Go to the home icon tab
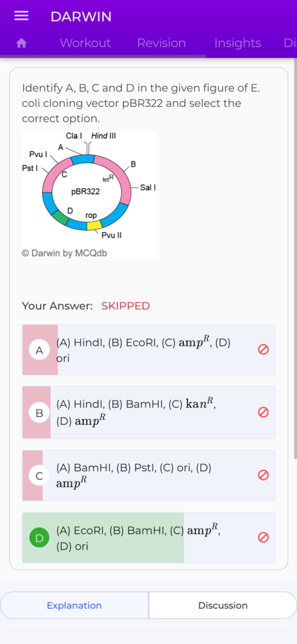The height and width of the screenshot is (644, 297). point(21,43)
